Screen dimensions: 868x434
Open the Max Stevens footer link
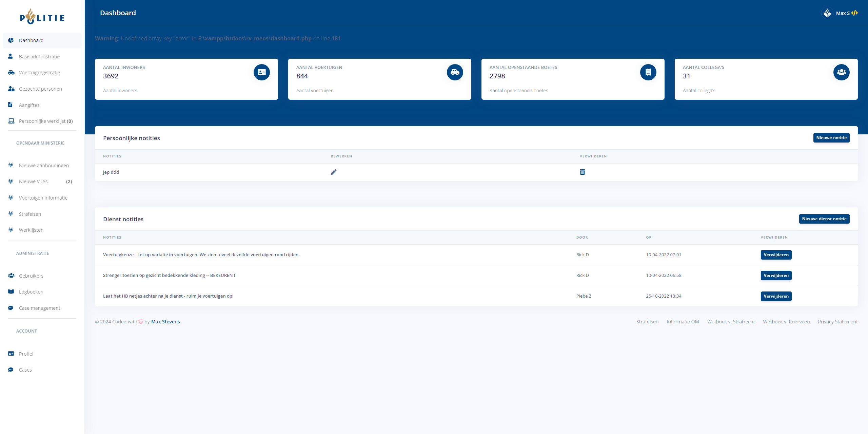(x=165, y=322)
